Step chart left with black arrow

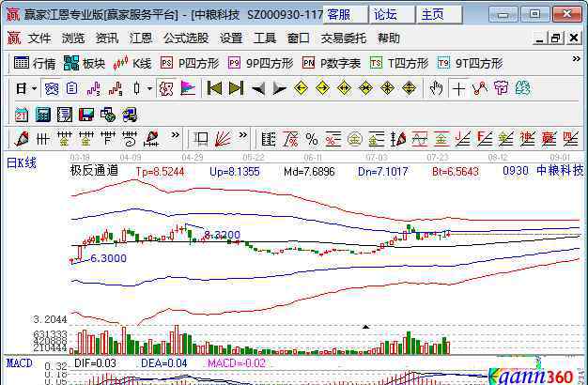pyautogui.click(x=258, y=89)
